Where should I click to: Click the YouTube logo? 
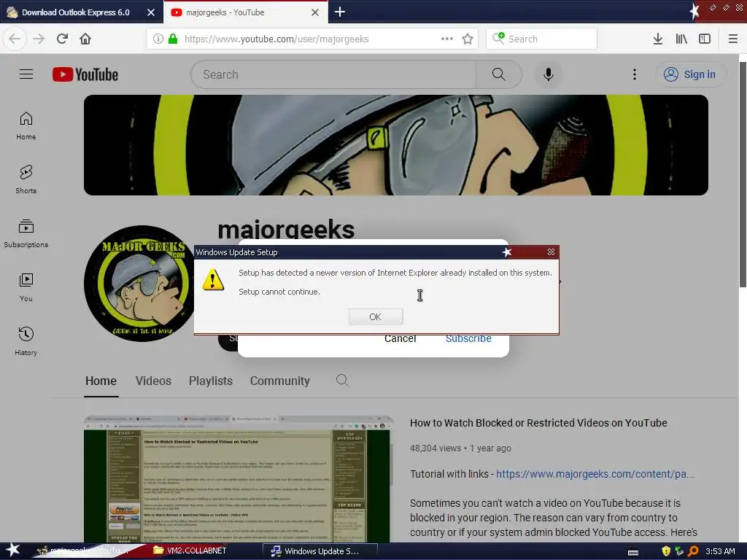tap(85, 74)
